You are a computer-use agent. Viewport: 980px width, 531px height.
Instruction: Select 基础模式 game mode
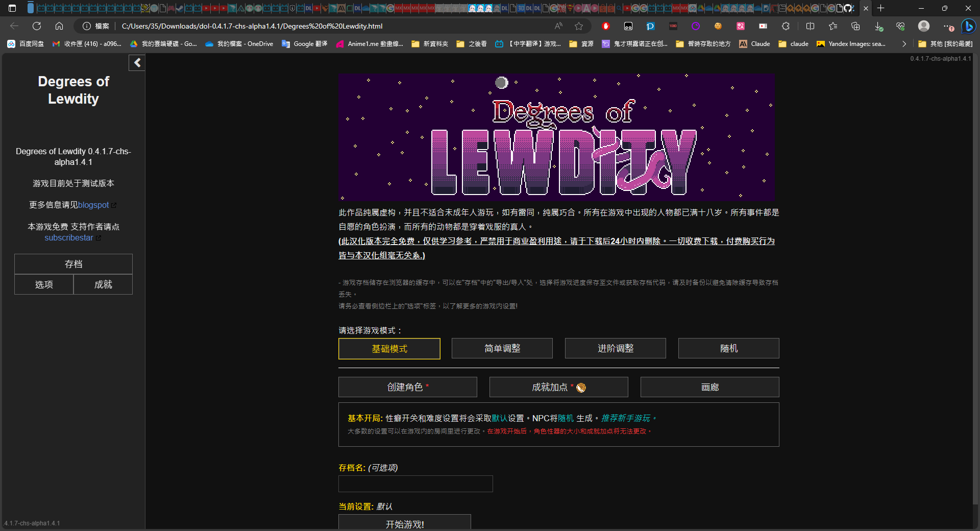[389, 349]
